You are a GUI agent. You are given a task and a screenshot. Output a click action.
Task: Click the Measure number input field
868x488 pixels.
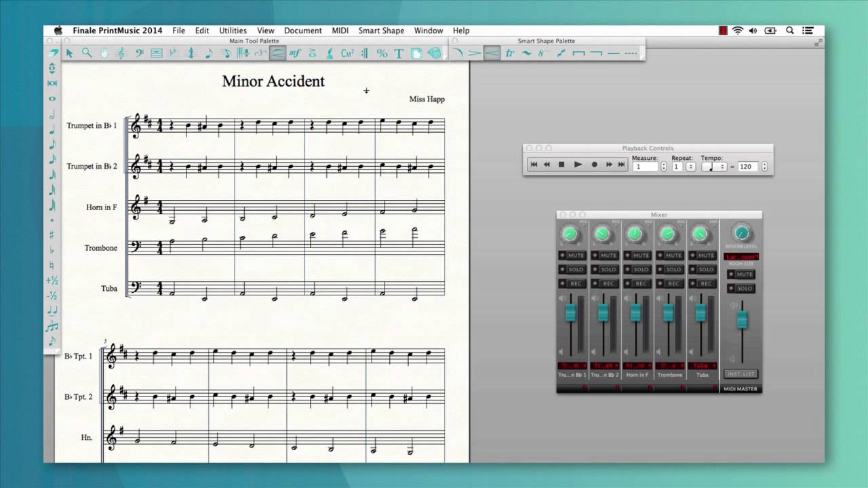point(645,166)
